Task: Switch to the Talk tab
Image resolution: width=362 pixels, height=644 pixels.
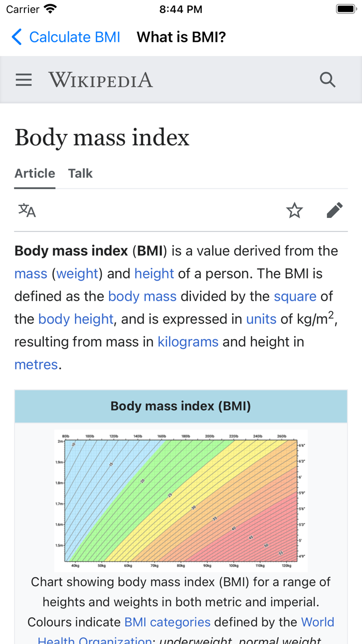Action: pyautogui.click(x=80, y=173)
